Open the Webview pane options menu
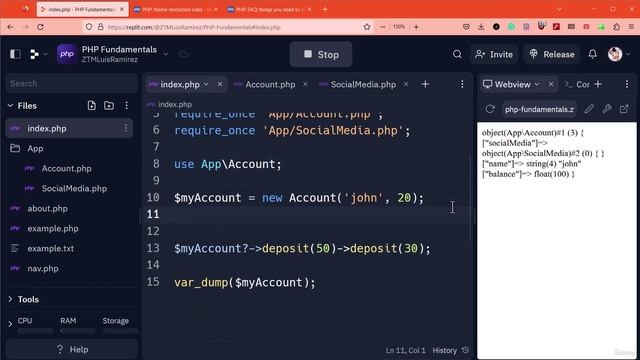640x360 pixels. pyautogui.click(x=627, y=84)
